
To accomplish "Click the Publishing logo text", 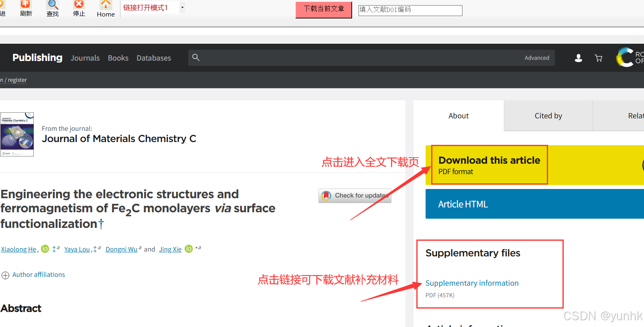I will click(37, 58).
